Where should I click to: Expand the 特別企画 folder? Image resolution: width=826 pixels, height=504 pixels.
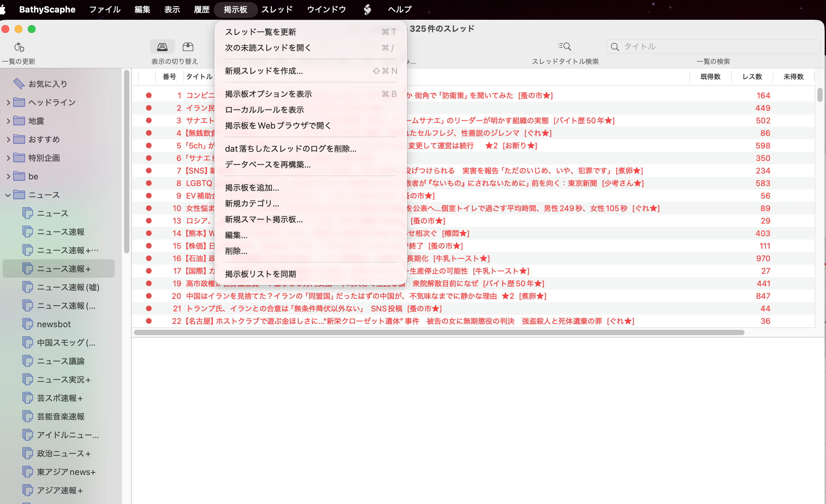click(8, 158)
